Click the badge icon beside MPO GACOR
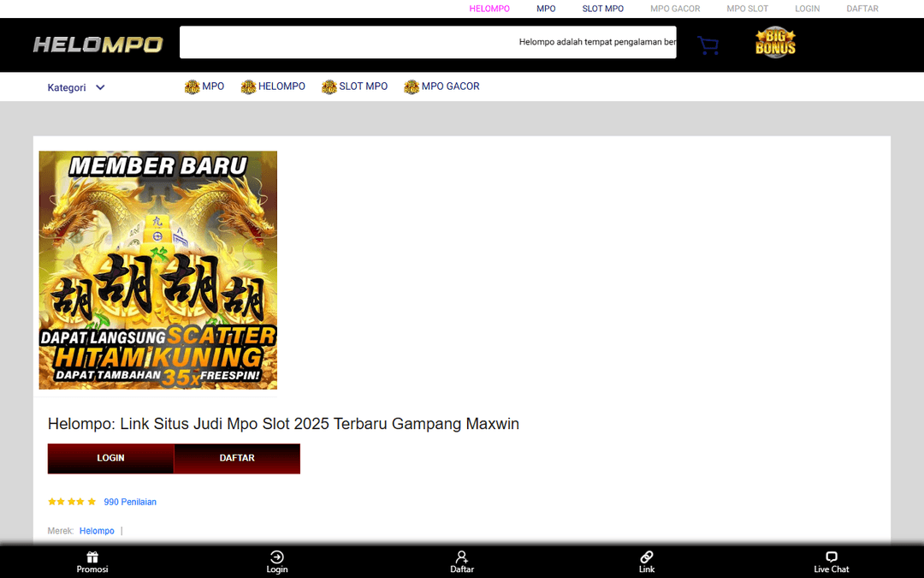924x578 pixels. point(412,86)
